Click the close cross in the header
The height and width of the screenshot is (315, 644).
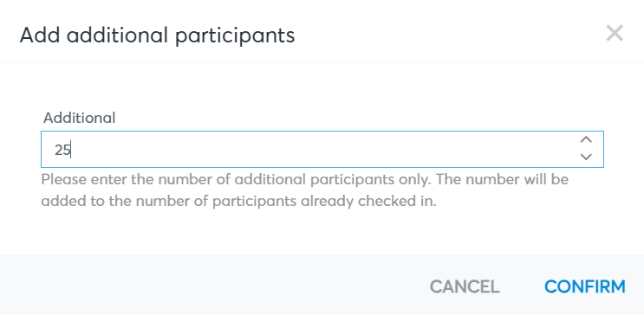tap(615, 33)
